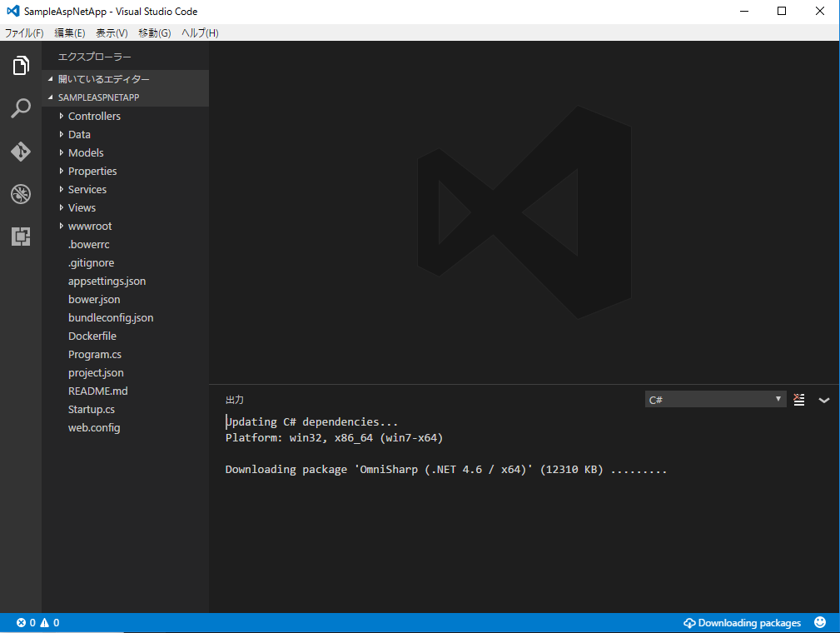Click the 'Platform: win32, x86_64' output line
The image size is (840, 633).
tap(335, 438)
